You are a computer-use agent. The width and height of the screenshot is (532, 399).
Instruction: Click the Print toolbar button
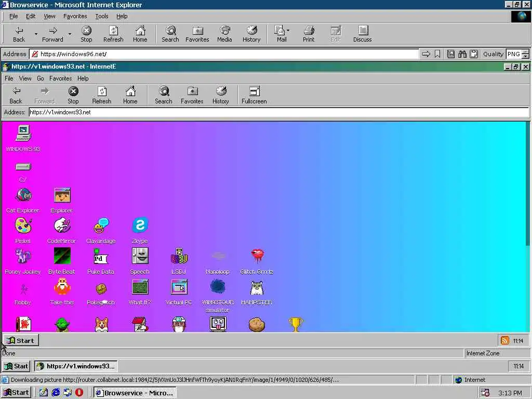[309, 34]
